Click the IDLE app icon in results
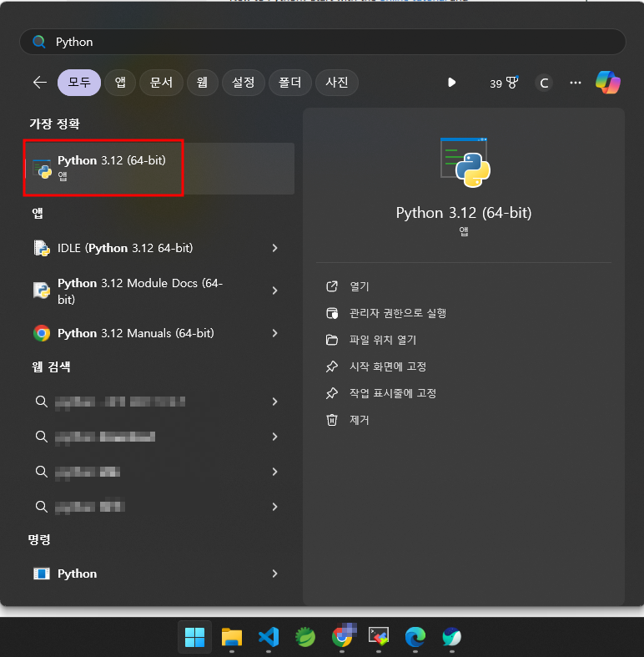 click(42, 248)
